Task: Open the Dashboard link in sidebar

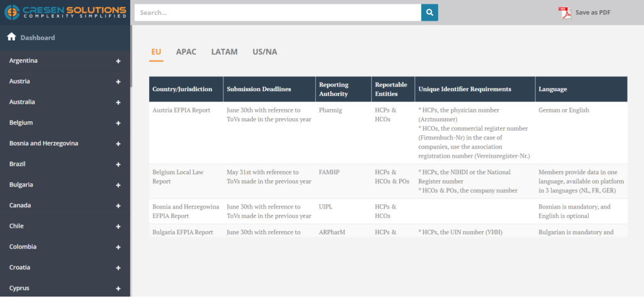Action: coord(37,38)
